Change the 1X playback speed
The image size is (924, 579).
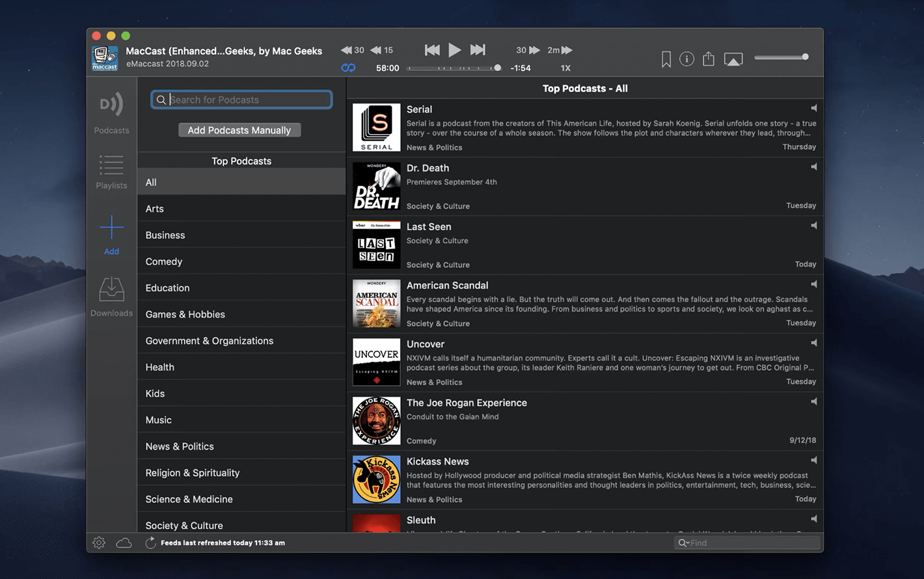pyautogui.click(x=565, y=68)
